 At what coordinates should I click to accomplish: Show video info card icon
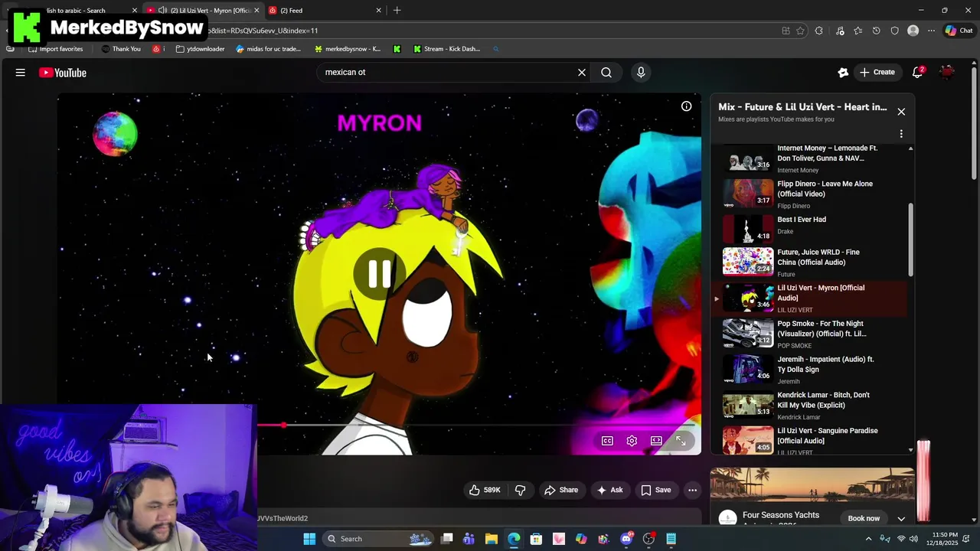[x=687, y=106]
